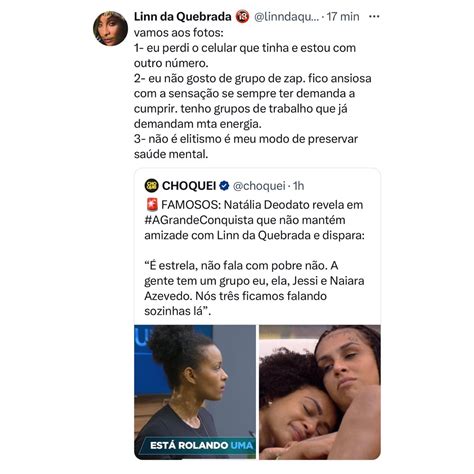The image size is (474, 474).
Task: Open left photo with ESTÁ ROLANDO caption
Action: click(x=195, y=392)
